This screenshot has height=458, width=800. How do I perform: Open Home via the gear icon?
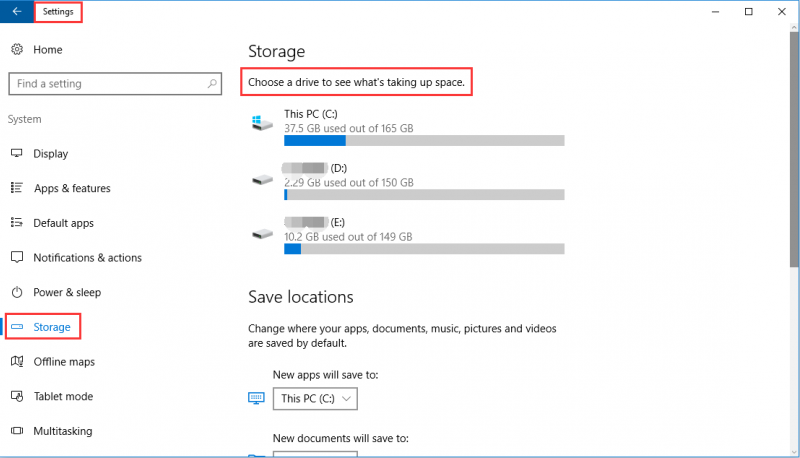pos(17,49)
